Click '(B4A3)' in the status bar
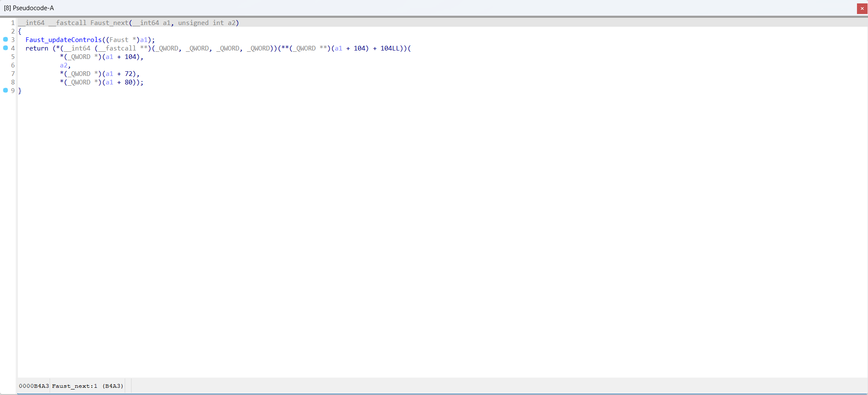This screenshot has height=395, width=868. click(x=113, y=386)
